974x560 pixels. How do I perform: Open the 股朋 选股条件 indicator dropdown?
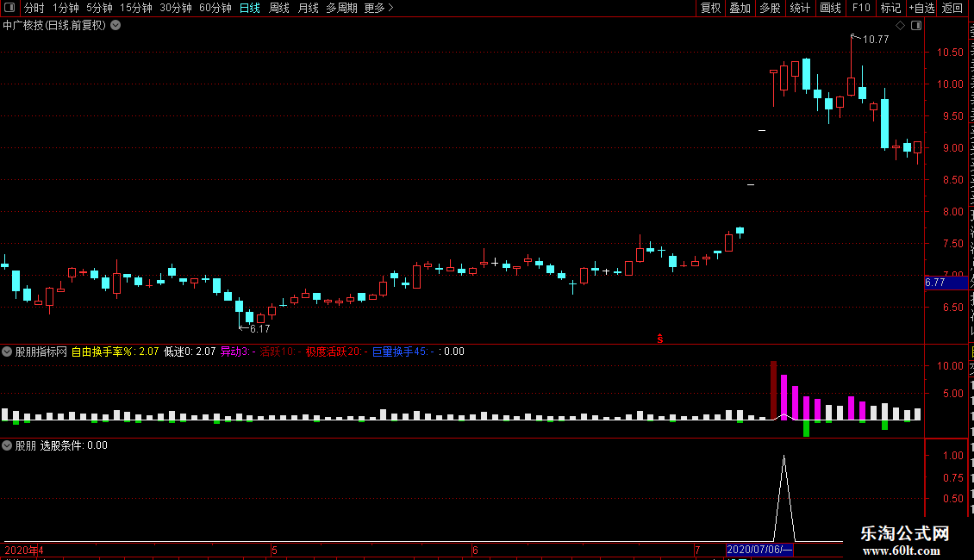(x=7, y=445)
